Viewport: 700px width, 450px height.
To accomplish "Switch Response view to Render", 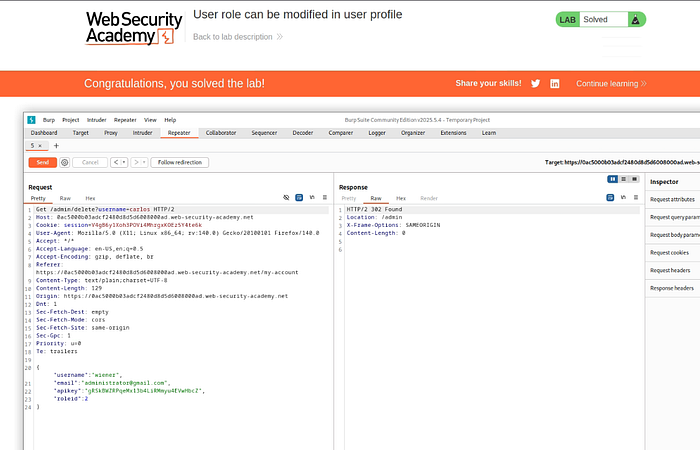I will click(429, 198).
